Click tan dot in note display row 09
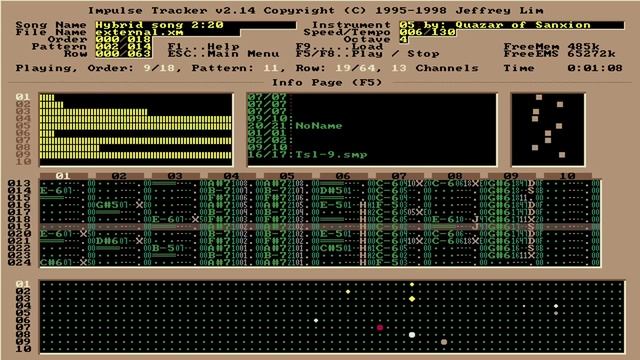 coord(444,342)
